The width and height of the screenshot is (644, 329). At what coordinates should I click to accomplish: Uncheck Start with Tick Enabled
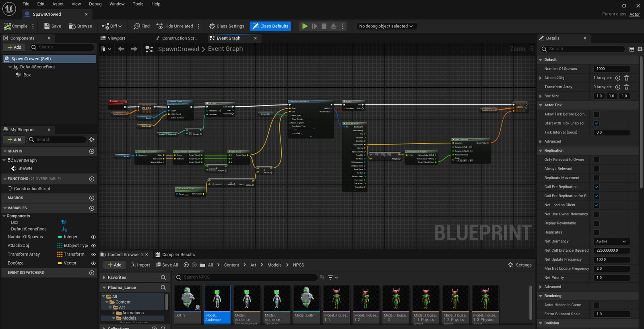coord(597,124)
